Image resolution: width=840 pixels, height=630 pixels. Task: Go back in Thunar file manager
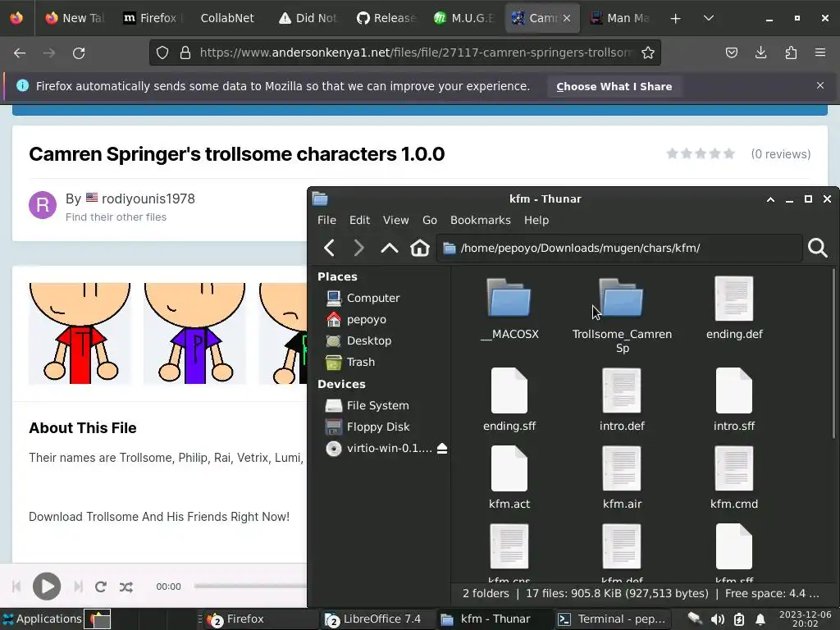tap(329, 248)
